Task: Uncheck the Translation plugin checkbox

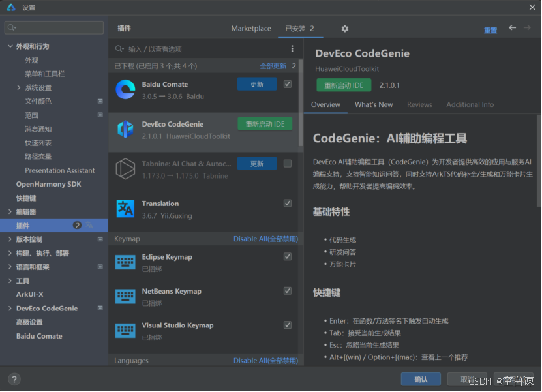Action: pos(287,204)
